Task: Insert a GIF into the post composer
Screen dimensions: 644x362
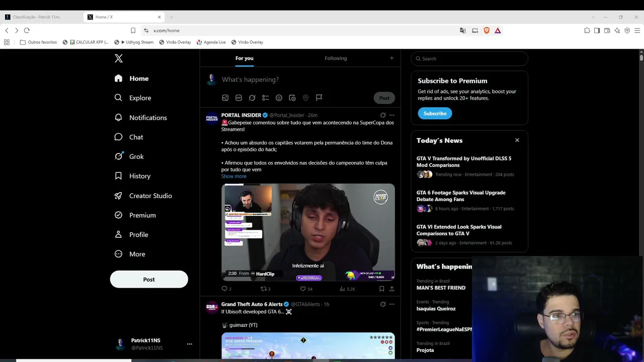Action: pyautogui.click(x=238, y=98)
